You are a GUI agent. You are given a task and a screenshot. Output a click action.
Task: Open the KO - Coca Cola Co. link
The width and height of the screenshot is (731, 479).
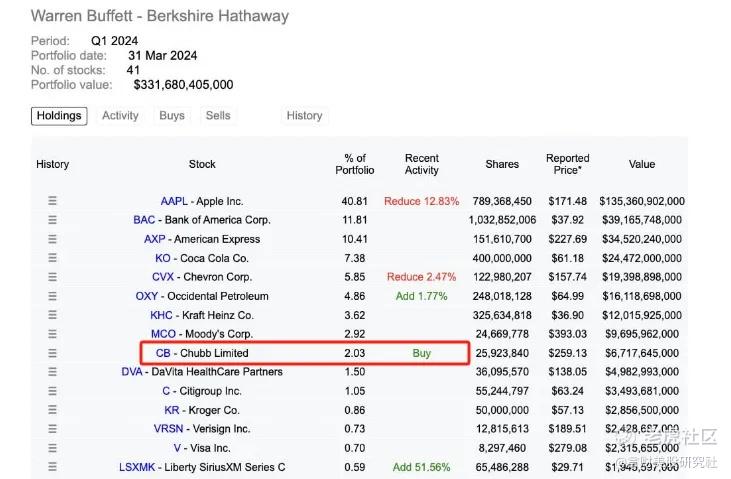click(202, 258)
